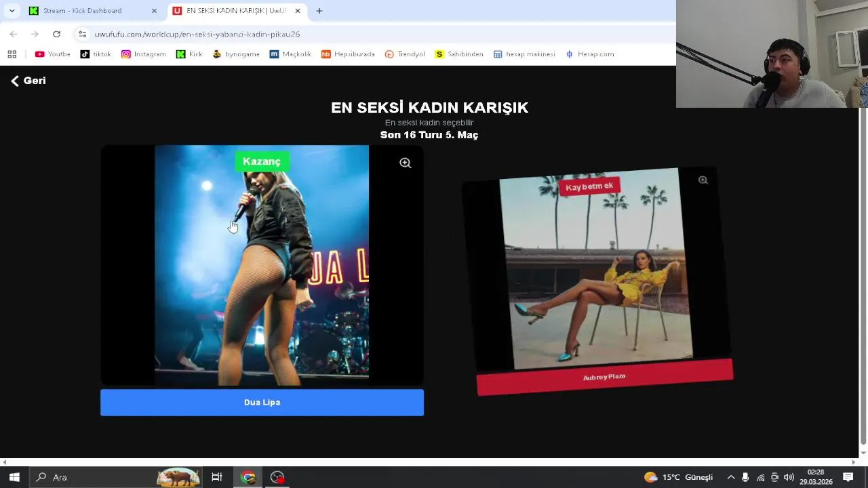868x488 pixels.
Task: Zoom the Dua Lipa image with magnifier icon
Action: pos(405,163)
